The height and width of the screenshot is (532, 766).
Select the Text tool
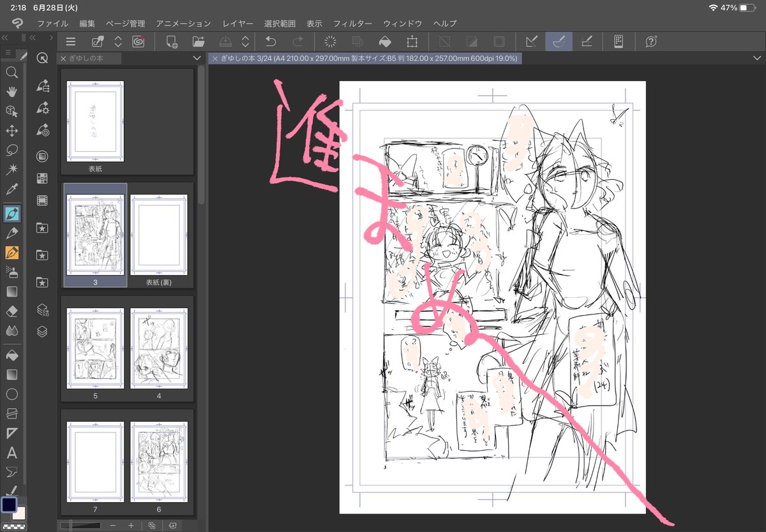click(x=11, y=453)
